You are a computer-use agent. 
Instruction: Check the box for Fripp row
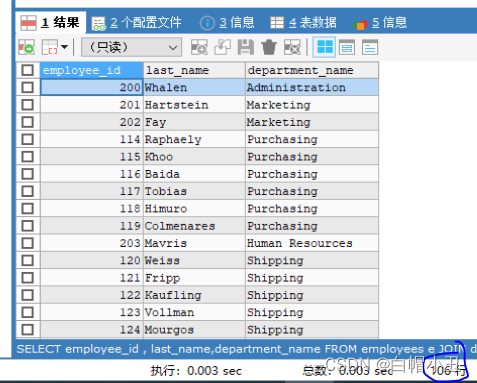[x=27, y=278]
